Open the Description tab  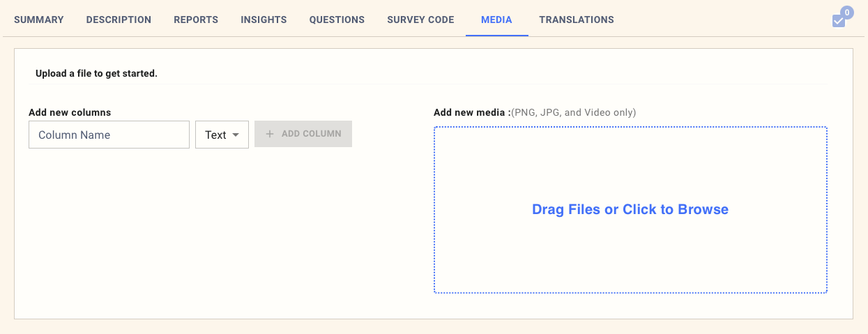pyautogui.click(x=119, y=20)
